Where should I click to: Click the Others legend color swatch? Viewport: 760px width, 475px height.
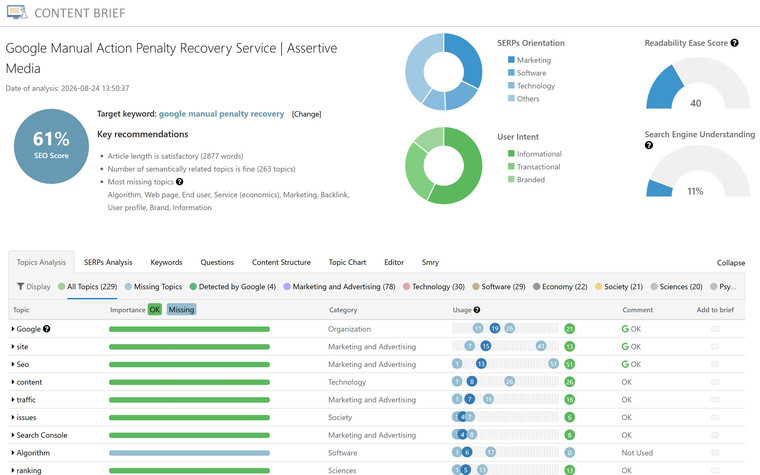click(511, 98)
